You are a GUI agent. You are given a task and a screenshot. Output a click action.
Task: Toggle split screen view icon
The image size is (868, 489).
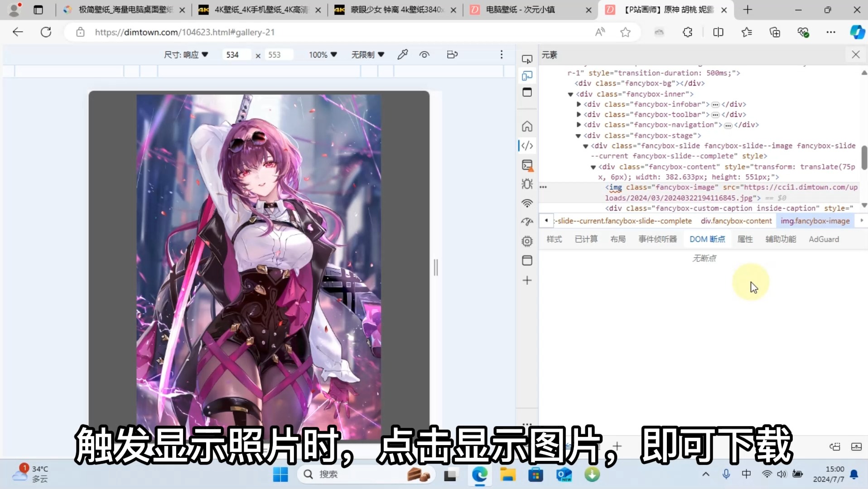718,32
